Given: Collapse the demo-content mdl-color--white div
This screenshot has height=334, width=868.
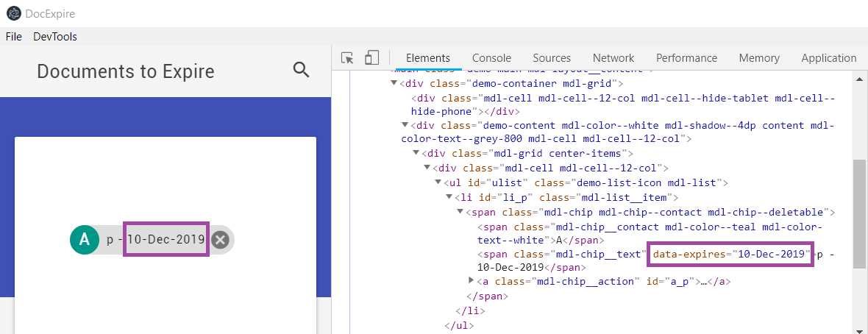Looking at the screenshot, I should pos(405,124).
